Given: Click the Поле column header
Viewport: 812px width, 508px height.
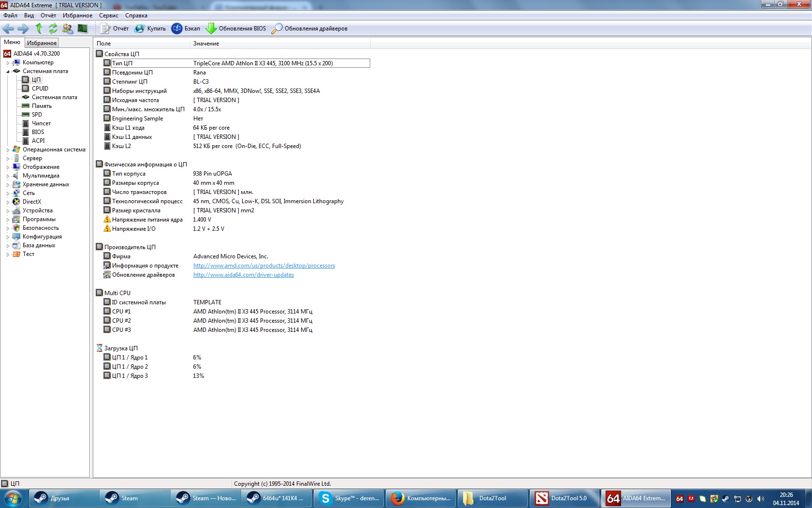Looking at the screenshot, I should coord(142,44).
